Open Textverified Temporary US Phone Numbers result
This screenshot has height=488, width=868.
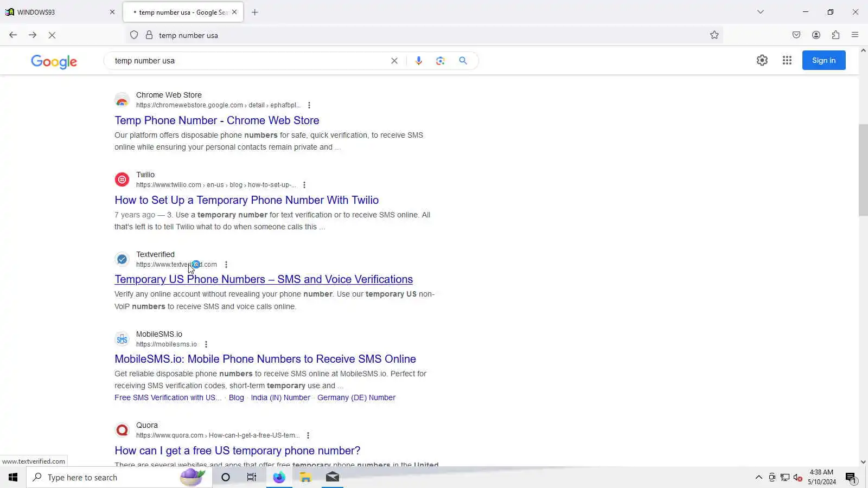[x=264, y=279]
